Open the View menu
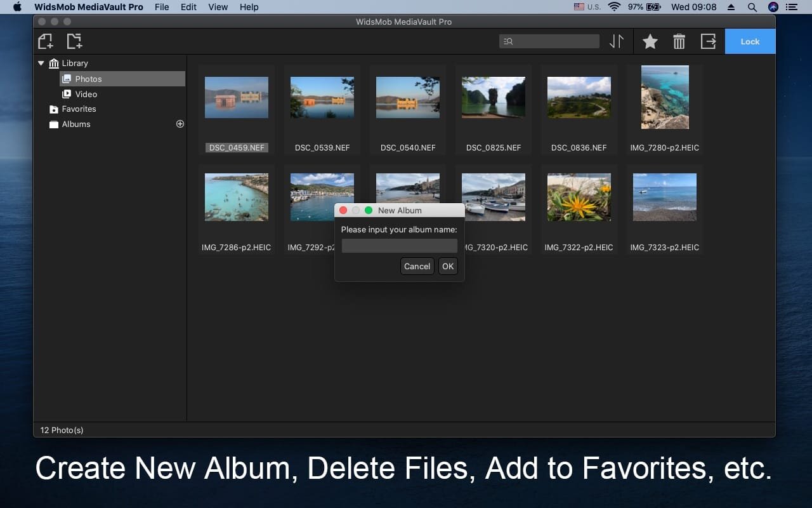Viewport: 812px width, 508px height. [218, 7]
